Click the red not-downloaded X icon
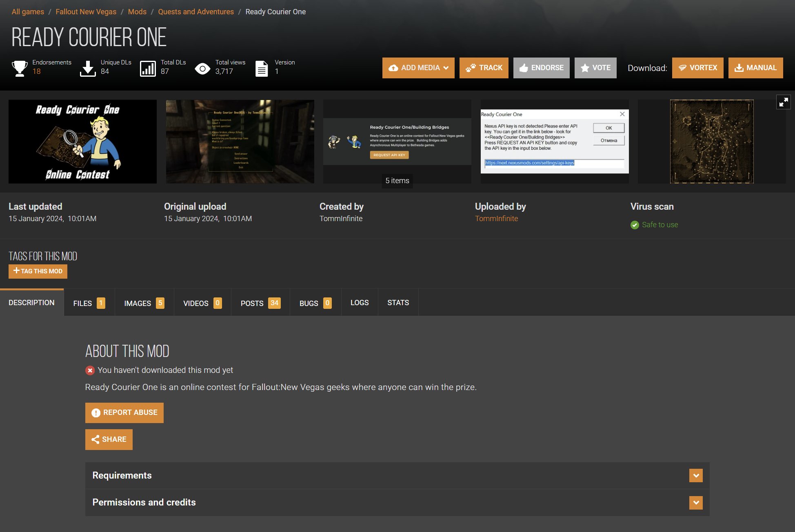Viewport: 795px width, 532px height. pyautogui.click(x=90, y=370)
